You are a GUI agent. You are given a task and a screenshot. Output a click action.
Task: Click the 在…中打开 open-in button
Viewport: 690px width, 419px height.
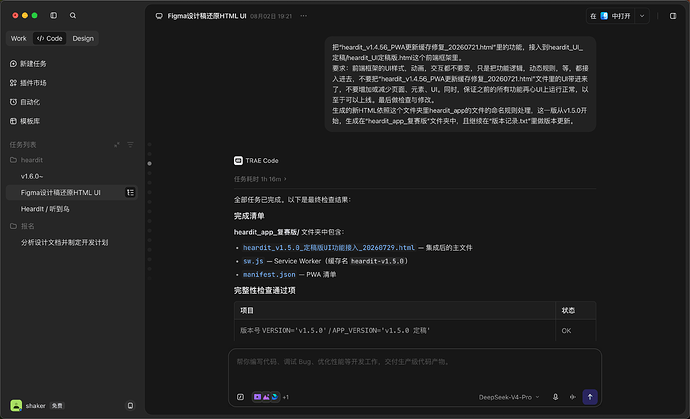(x=610, y=16)
